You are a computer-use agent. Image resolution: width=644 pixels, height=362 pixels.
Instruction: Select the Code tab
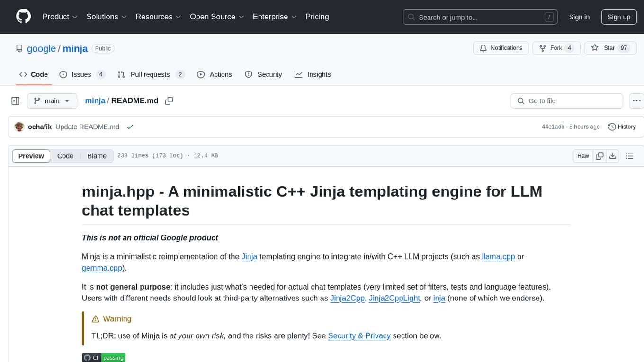(34, 74)
